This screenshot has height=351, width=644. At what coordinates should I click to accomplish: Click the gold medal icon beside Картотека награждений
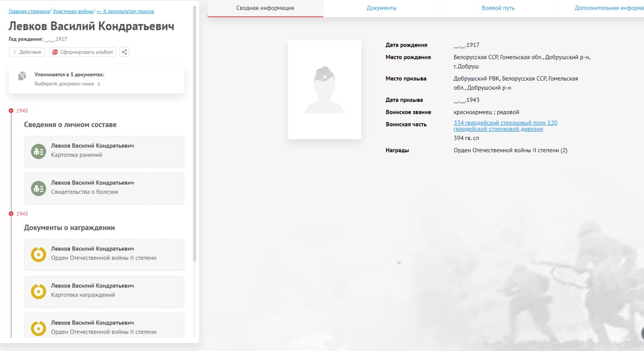click(39, 291)
